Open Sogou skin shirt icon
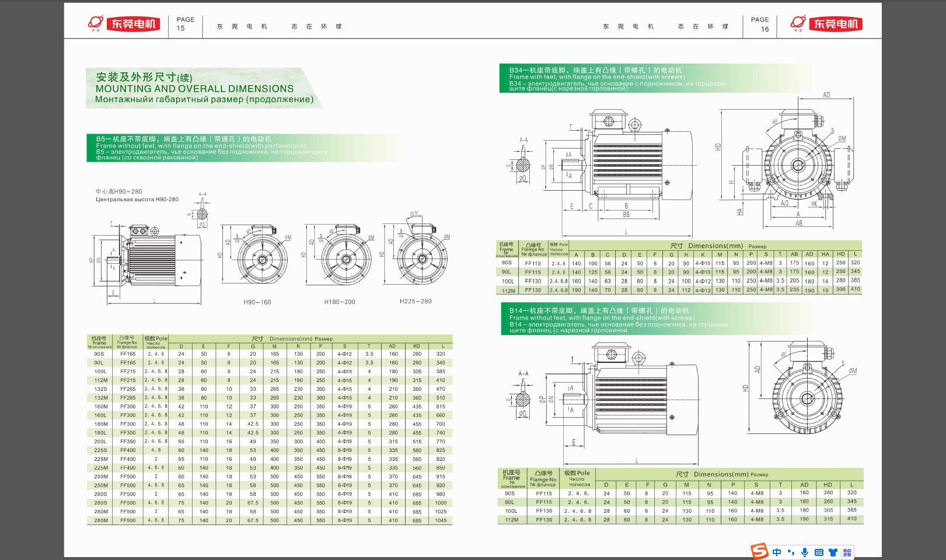The height and width of the screenshot is (560, 946). 833,552
